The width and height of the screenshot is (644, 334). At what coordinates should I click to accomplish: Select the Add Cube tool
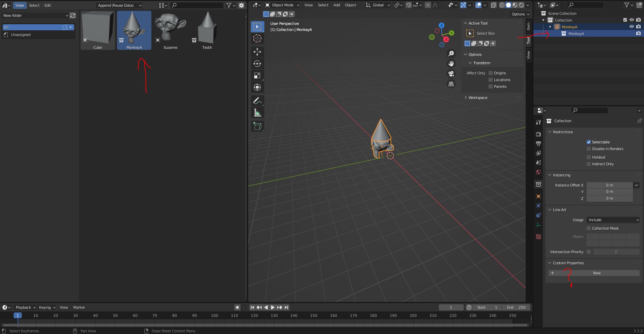(x=257, y=126)
